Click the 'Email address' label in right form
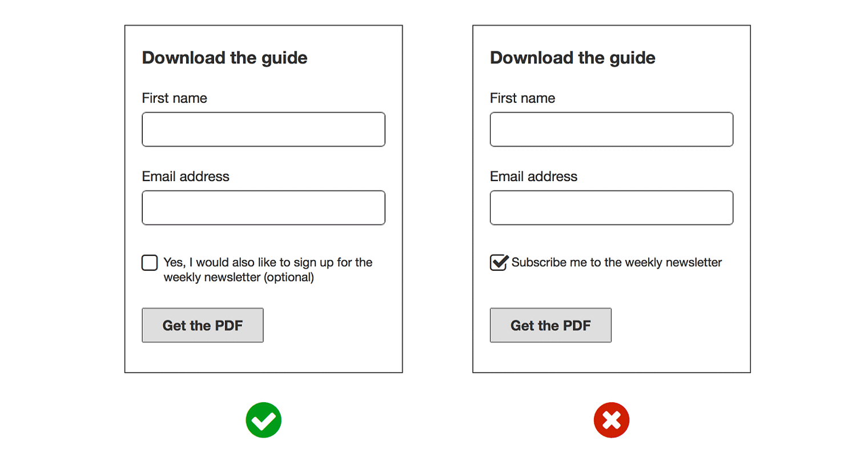Image resolution: width=868 pixels, height=457 pixels. point(533,177)
